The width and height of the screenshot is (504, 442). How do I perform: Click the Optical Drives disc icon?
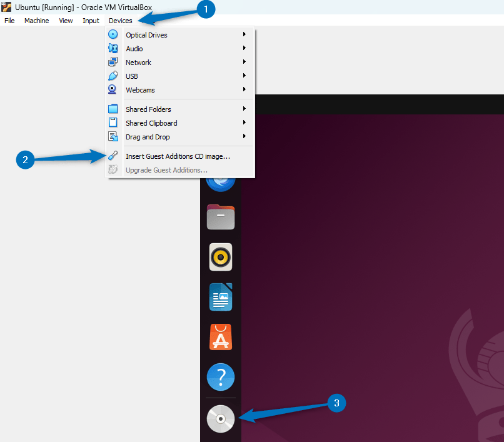(x=113, y=34)
